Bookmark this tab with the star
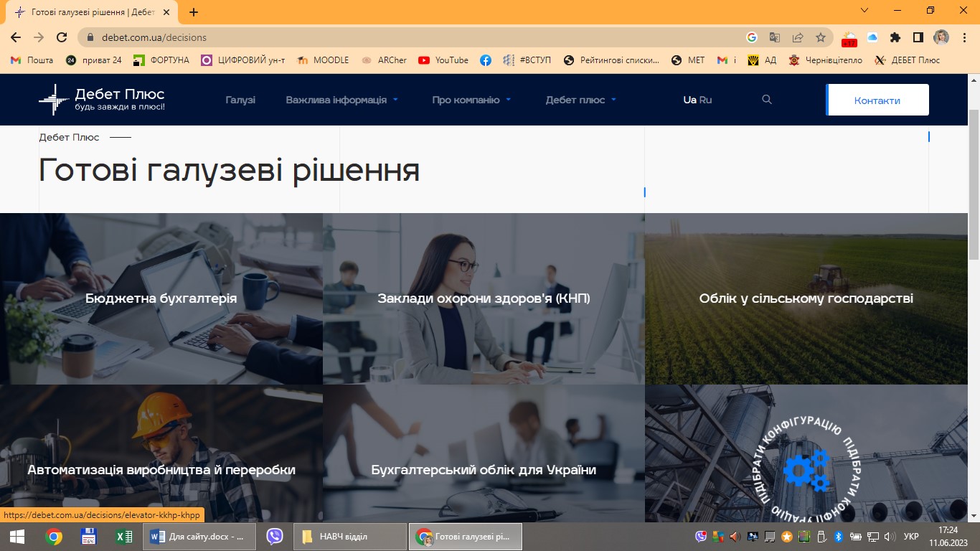 (x=821, y=37)
